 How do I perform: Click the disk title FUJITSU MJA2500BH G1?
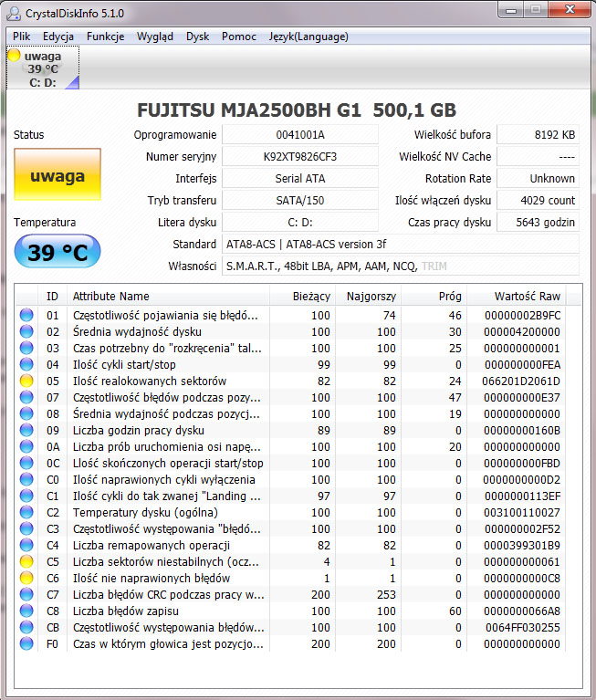click(249, 110)
